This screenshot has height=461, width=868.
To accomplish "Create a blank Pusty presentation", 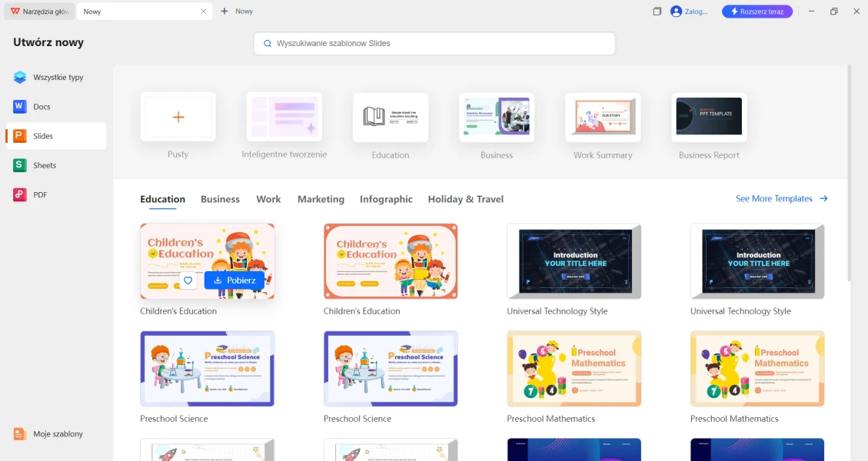I will pos(178,118).
